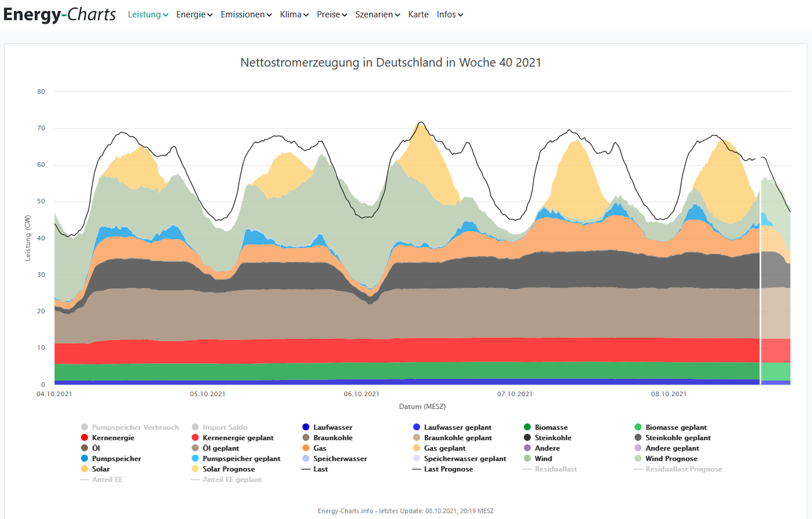Click the 70 y-axis tick label
Image resolution: width=812 pixels, height=519 pixels.
[41, 128]
